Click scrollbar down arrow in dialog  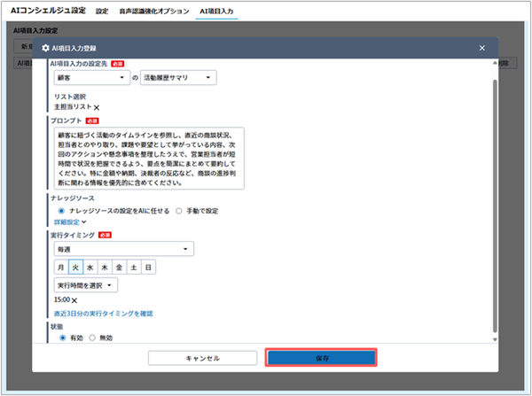click(495, 339)
